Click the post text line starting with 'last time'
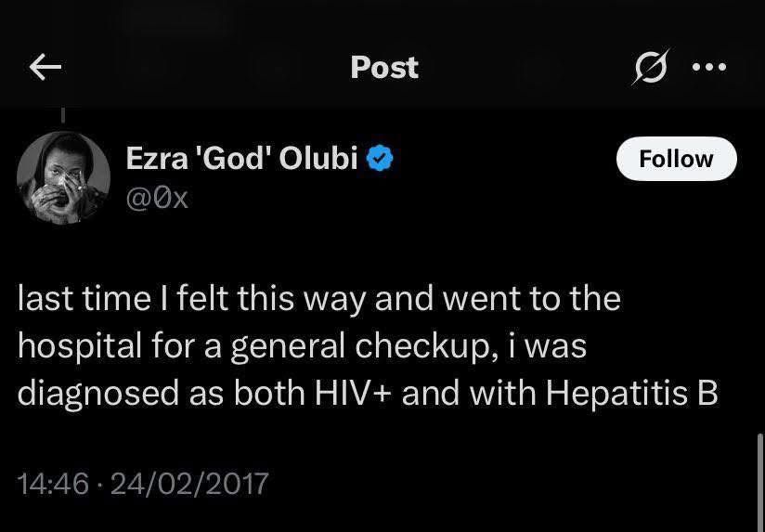The image size is (765, 532). [x=318, y=299]
